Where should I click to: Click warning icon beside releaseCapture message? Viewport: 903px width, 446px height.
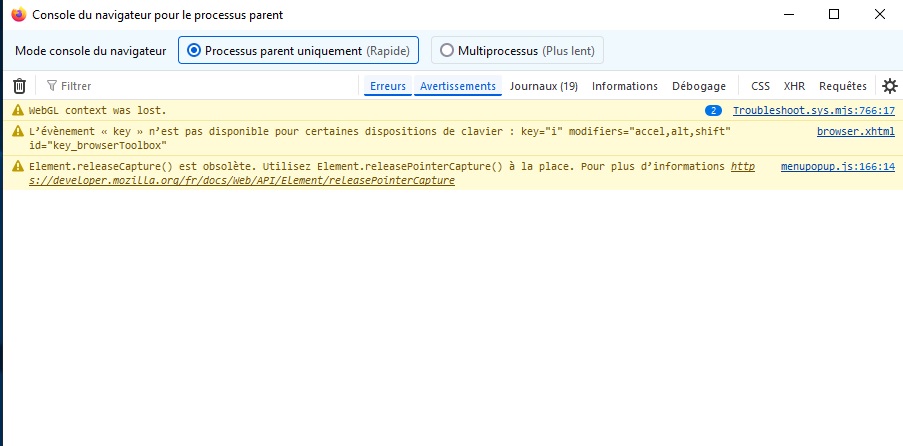pyautogui.click(x=18, y=166)
